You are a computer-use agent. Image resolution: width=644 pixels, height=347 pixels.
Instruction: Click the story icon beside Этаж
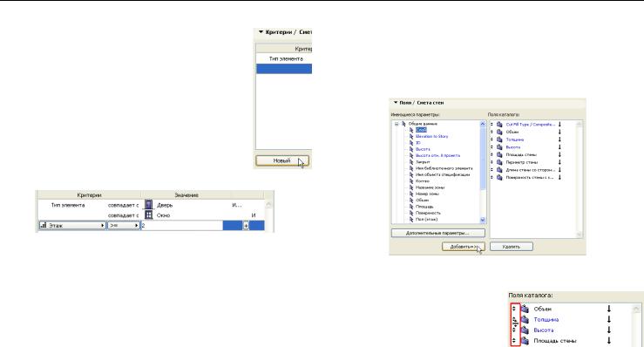click(44, 225)
